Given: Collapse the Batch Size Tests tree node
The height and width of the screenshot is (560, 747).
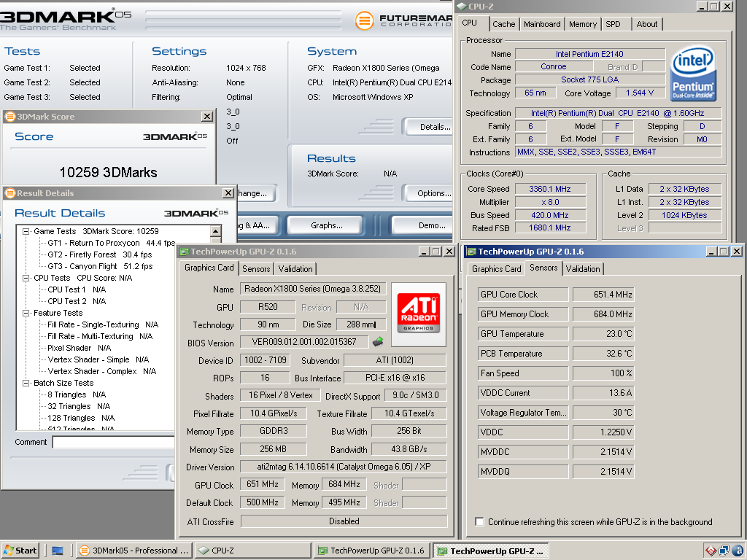Looking at the screenshot, I should click(x=26, y=383).
